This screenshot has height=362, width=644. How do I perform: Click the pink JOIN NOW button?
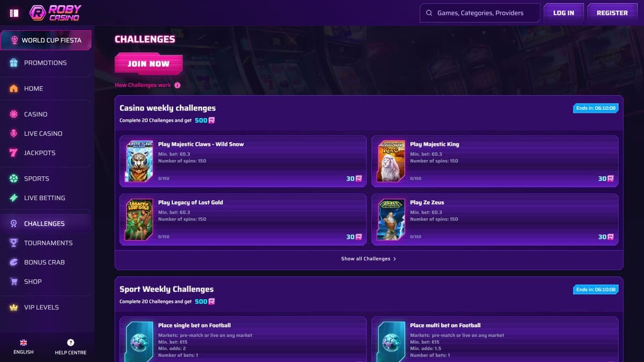149,63
